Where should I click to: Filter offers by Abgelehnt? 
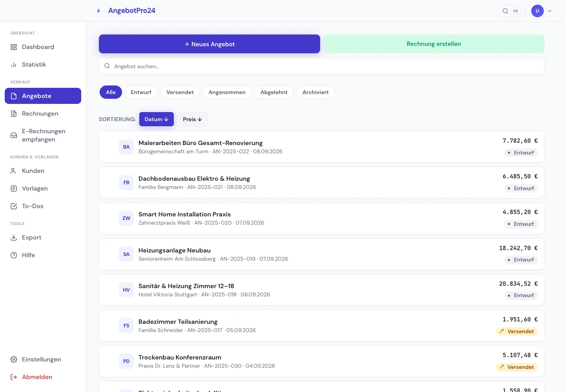274,92
